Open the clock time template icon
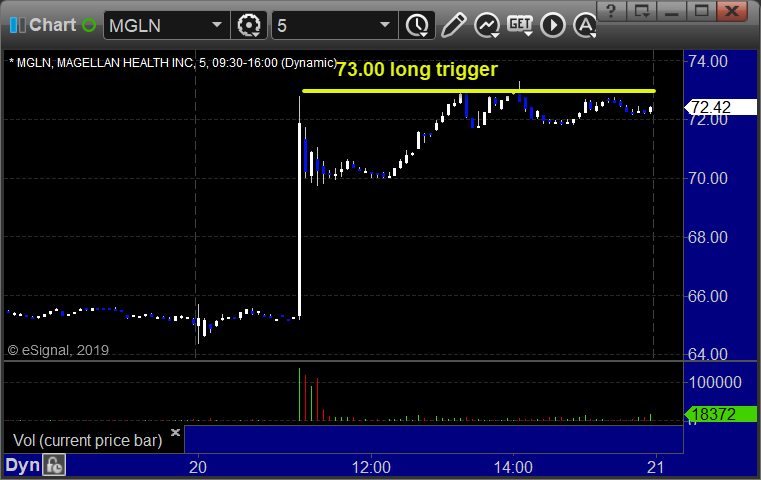 (x=417, y=25)
